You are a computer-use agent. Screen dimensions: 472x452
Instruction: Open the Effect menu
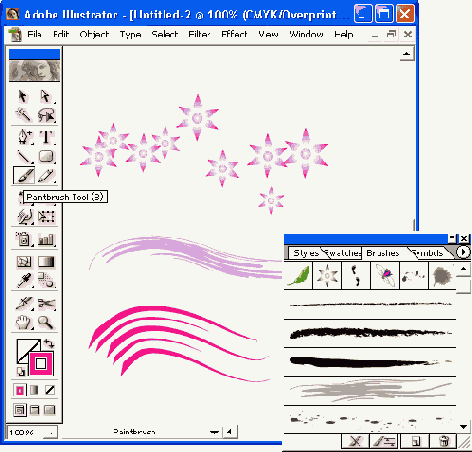click(234, 34)
